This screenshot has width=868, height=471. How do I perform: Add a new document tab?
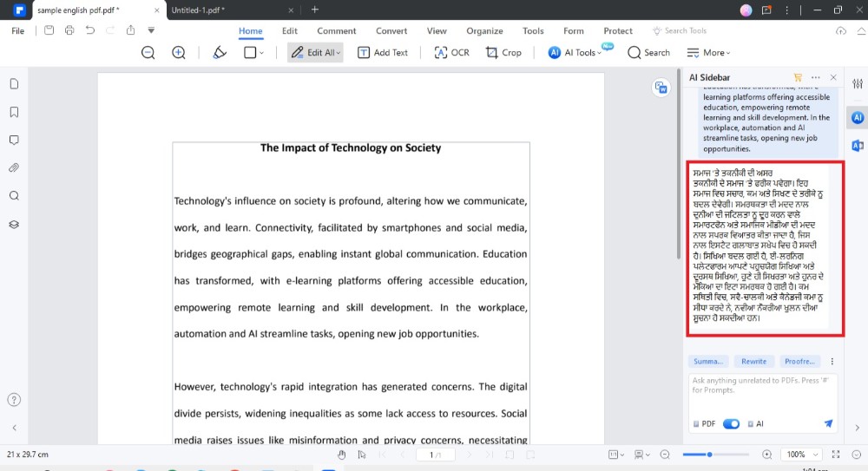pyautogui.click(x=314, y=10)
